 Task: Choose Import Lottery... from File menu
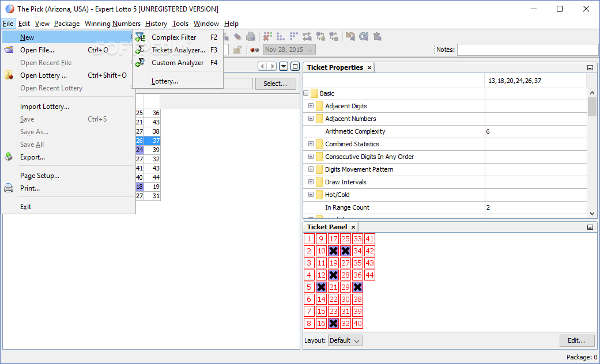point(69,107)
